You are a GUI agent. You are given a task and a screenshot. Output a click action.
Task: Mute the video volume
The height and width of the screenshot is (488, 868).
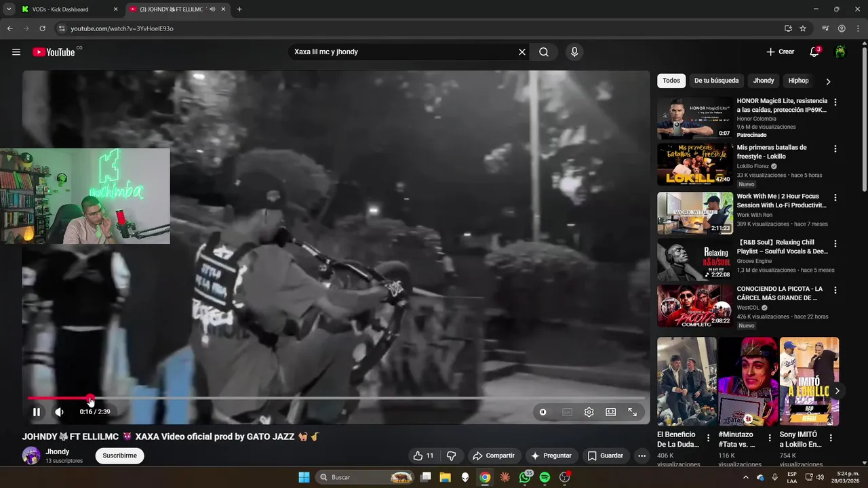[59, 412]
